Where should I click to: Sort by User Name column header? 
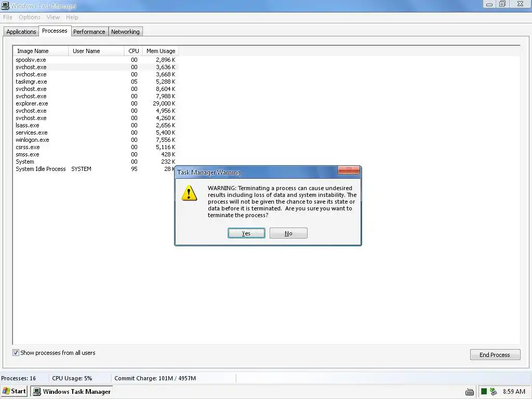tap(96, 51)
